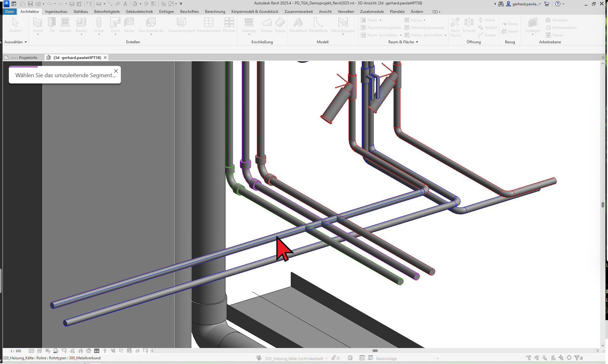Click the Help question mark icon
This screenshot has width=608, height=364.
click(x=558, y=4)
